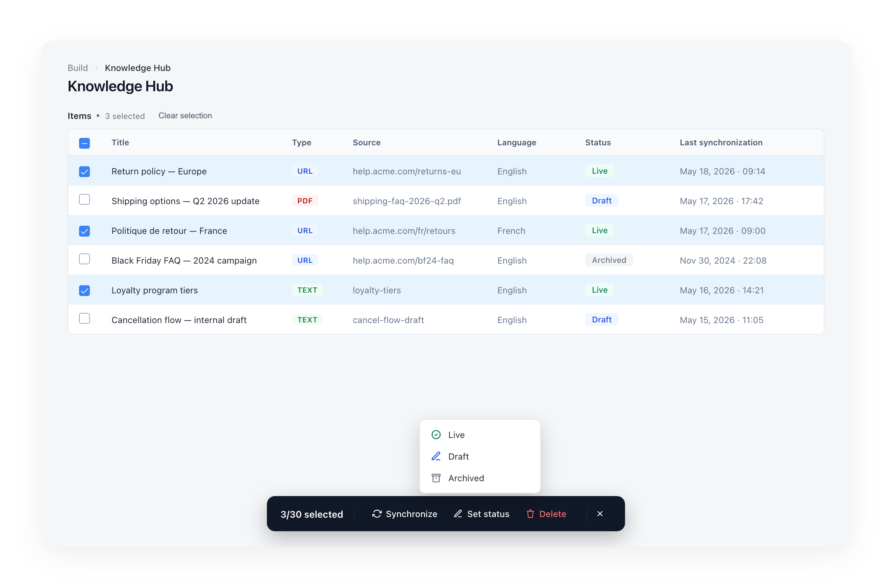This screenshot has height=588, width=892.
Task: Click title Loyalty program tiers
Action: (x=154, y=290)
